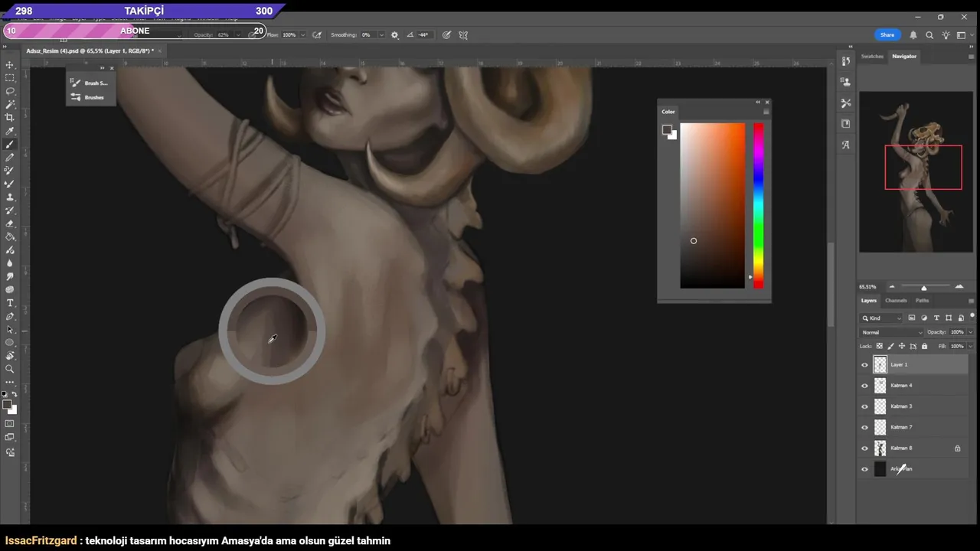Select the Zoom tool in toolbar

pos(10,369)
